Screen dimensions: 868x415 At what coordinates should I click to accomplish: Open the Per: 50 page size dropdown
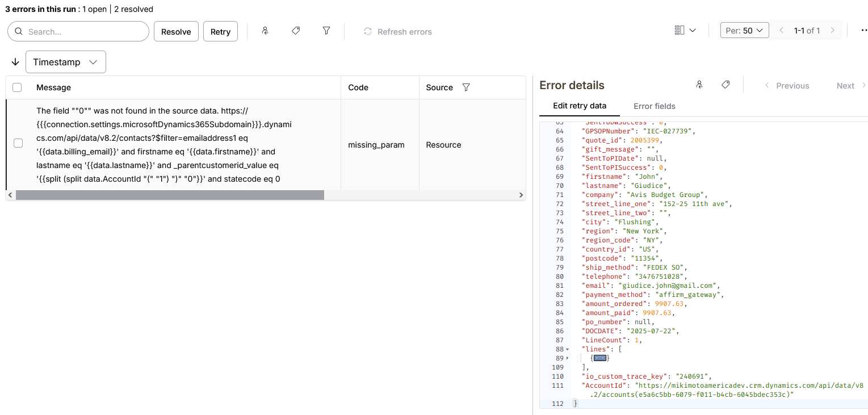coord(745,31)
